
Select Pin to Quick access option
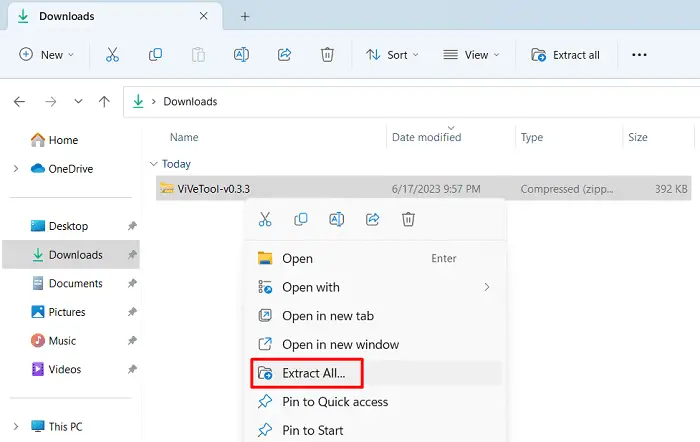coord(334,402)
